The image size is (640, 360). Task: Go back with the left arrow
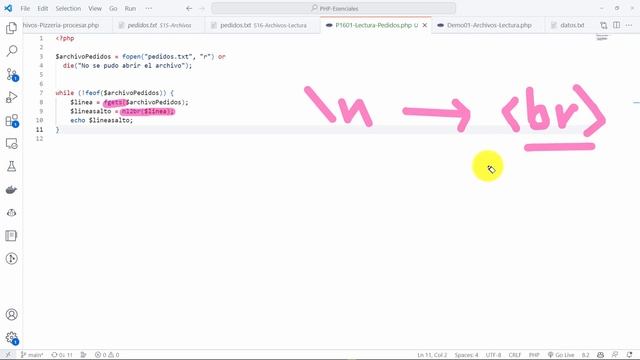[189, 8]
